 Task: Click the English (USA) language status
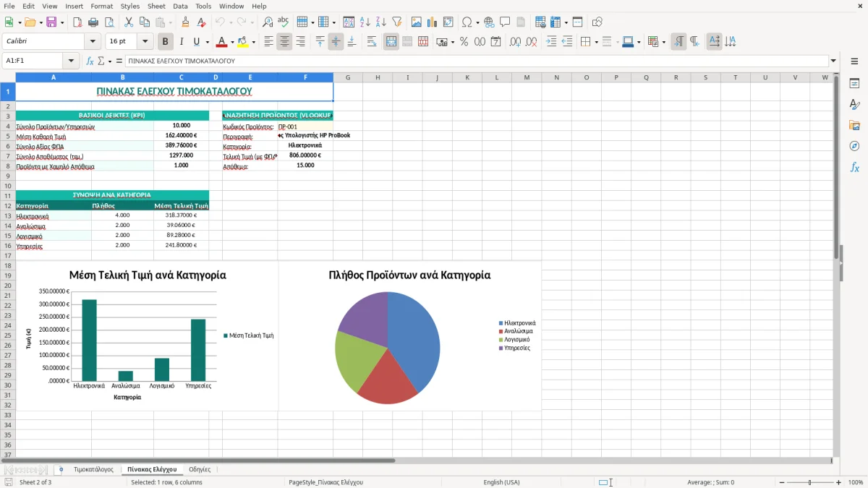click(501, 482)
